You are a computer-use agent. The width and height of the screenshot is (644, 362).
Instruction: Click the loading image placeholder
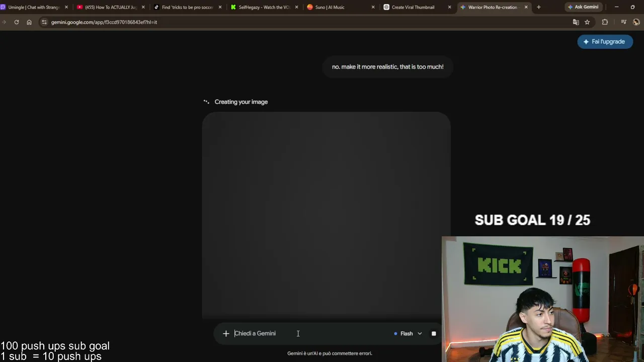(326, 215)
